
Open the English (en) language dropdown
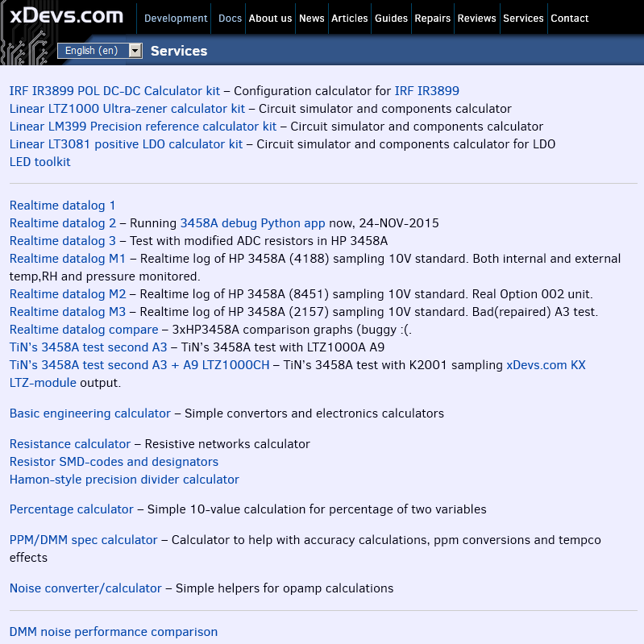click(x=100, y=51)
